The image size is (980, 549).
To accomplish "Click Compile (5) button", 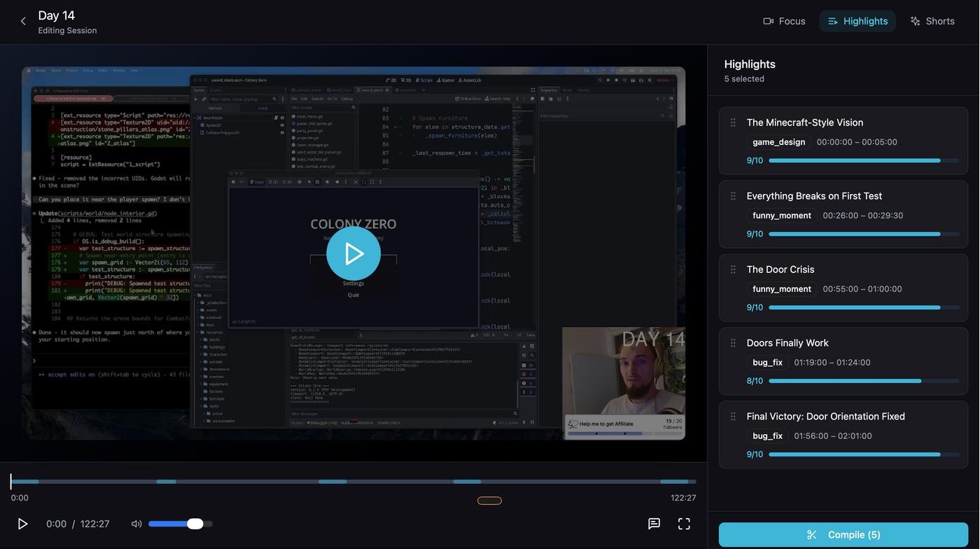I will click(843, 535).
